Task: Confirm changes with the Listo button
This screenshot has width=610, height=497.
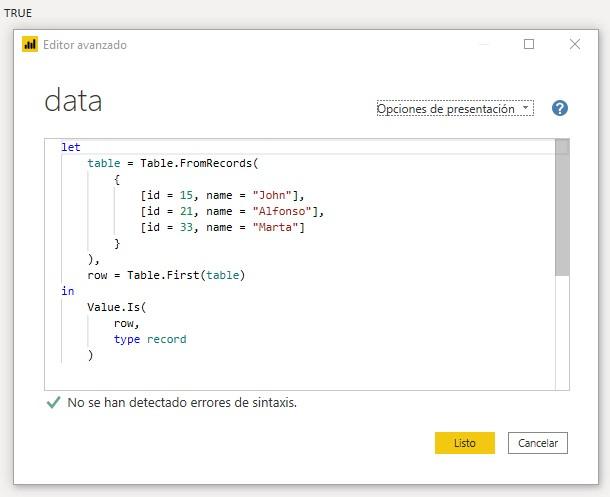Action: click(x=464, y=443)
